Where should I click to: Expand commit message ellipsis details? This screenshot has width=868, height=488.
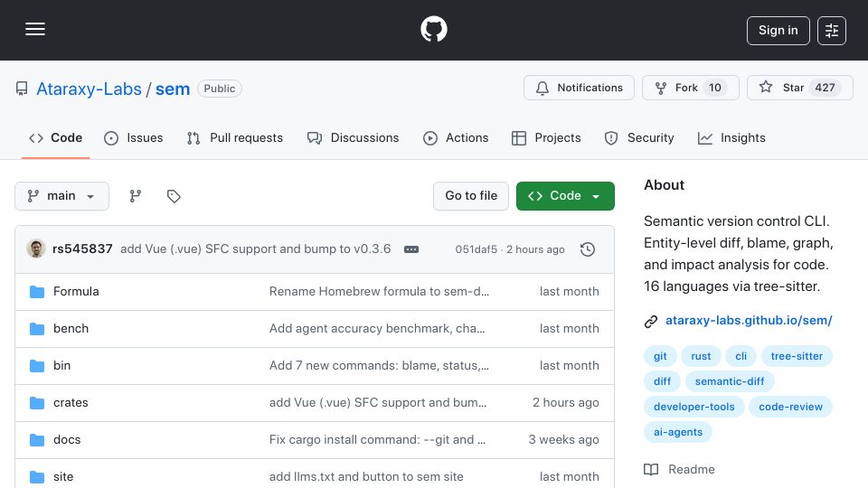point(411,249)
